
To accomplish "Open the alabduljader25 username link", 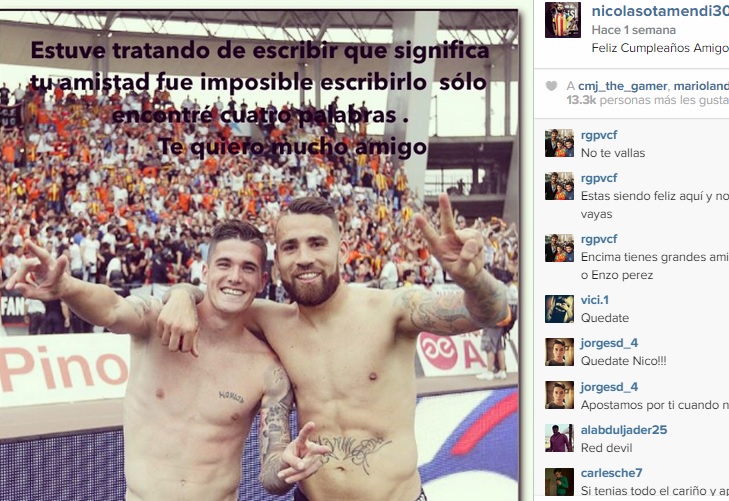I will 624,430.
